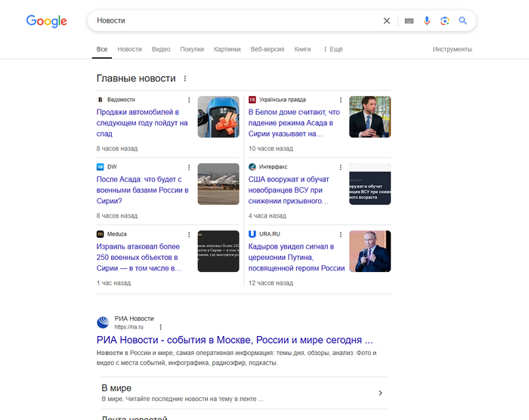Click the Українська правда source favicon
Image resolution: width=529 pixels, height=420 pixels.
252,100
